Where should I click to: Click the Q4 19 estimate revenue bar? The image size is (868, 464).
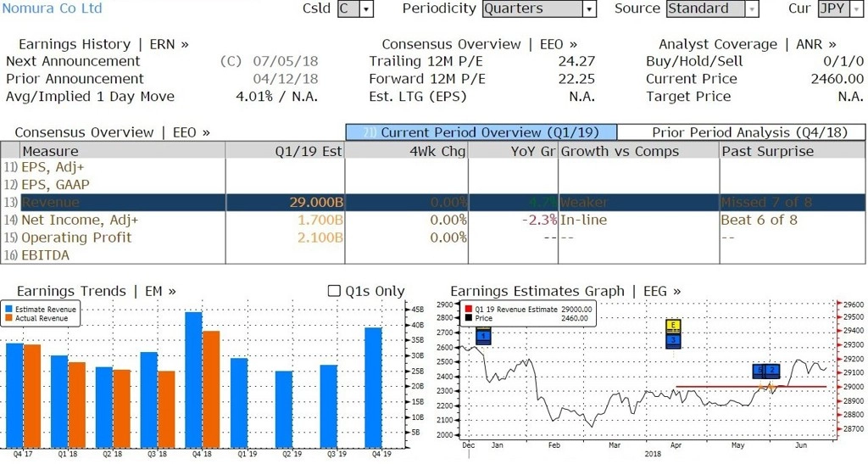pos(373,388)
